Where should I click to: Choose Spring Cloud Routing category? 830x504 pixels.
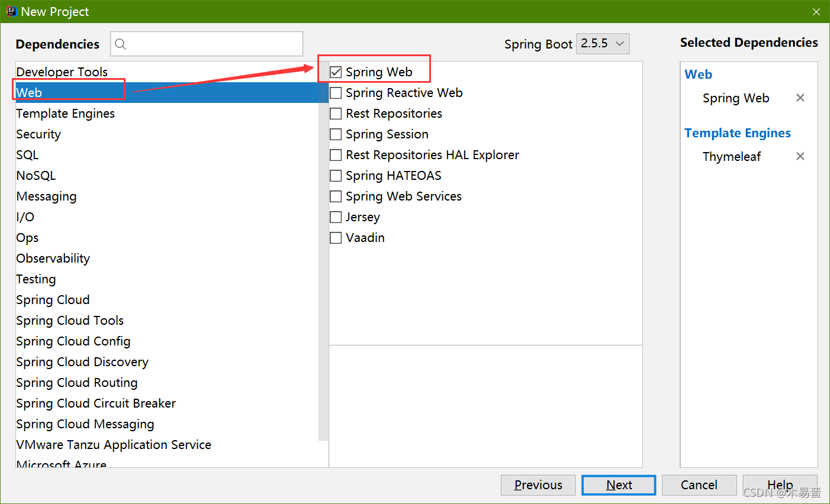[x=167, y=383]
